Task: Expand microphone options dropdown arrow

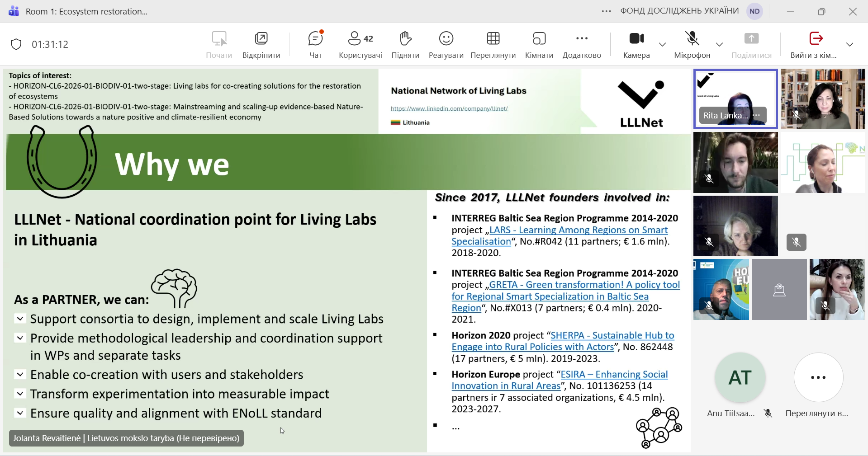Action: [x=719, y=44]
